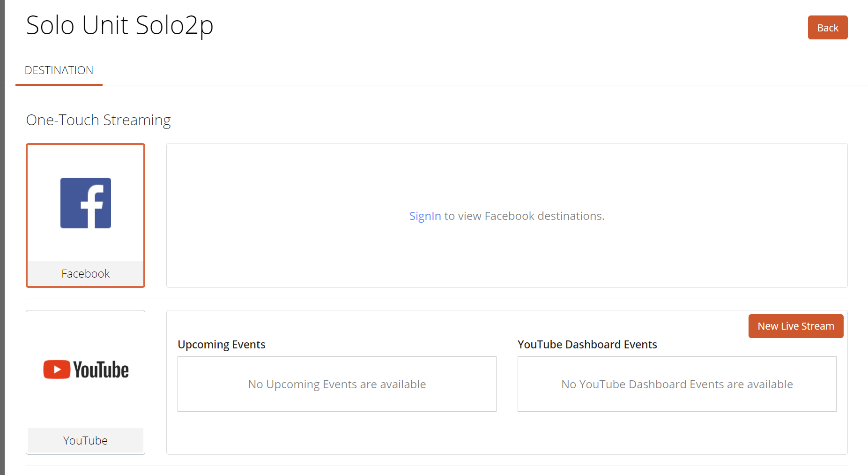Go back using the Back button

point(828,28)
